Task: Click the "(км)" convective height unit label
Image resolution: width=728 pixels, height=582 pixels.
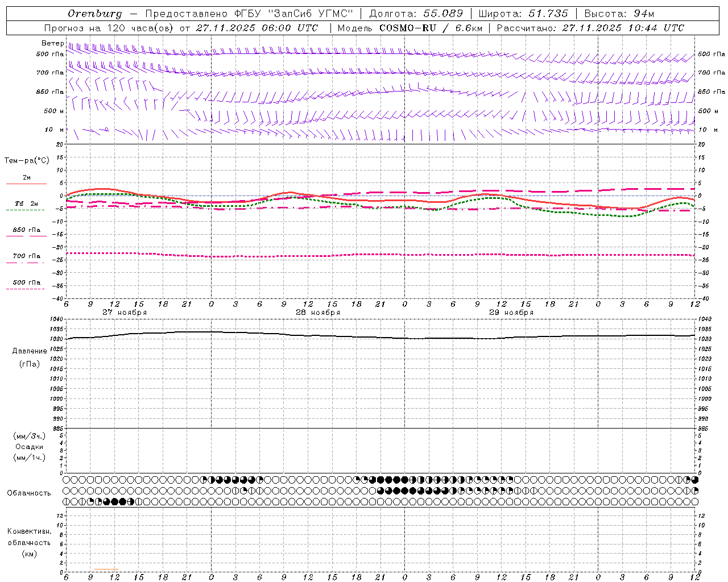Action: coord(29,554)
